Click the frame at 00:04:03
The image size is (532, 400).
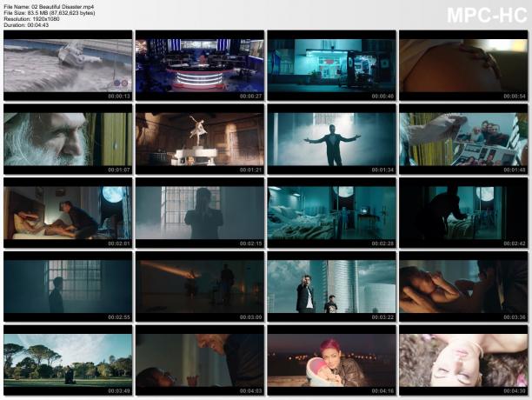point(200,360)
